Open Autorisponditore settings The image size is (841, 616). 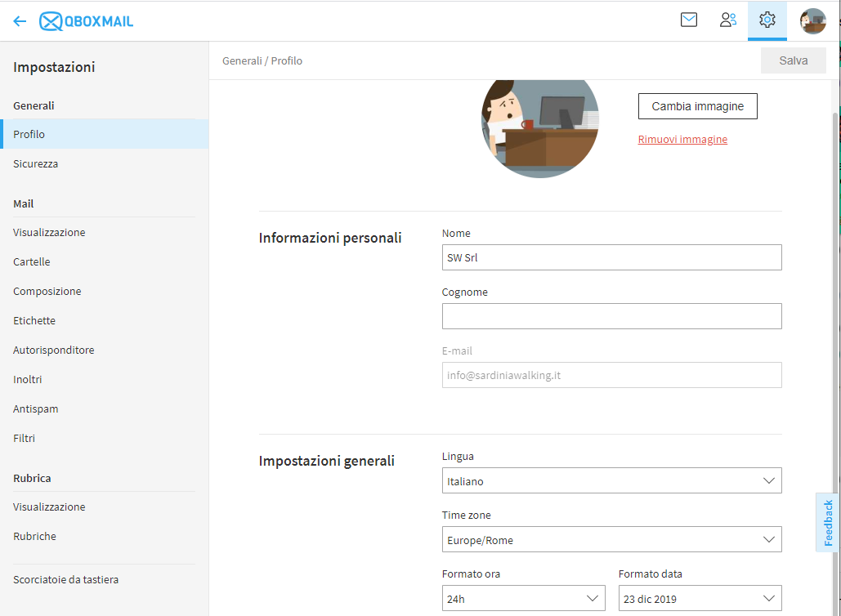click(54, 350)
